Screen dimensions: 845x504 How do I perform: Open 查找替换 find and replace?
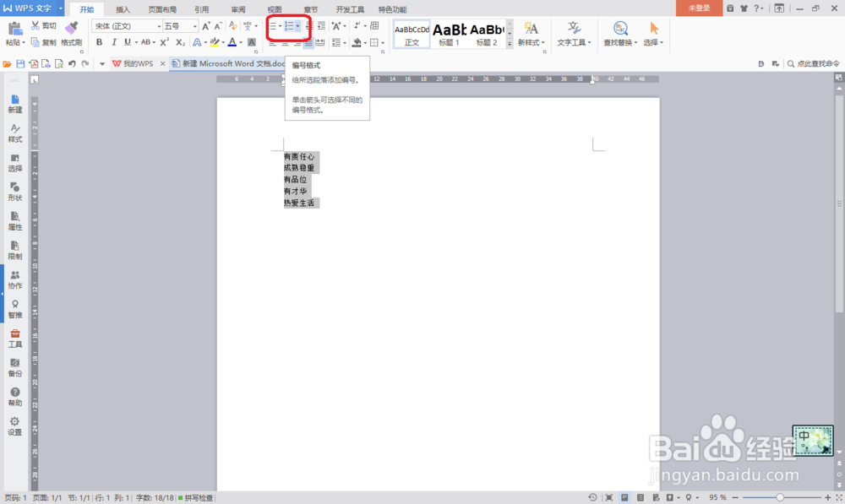[x=620, y=34]
